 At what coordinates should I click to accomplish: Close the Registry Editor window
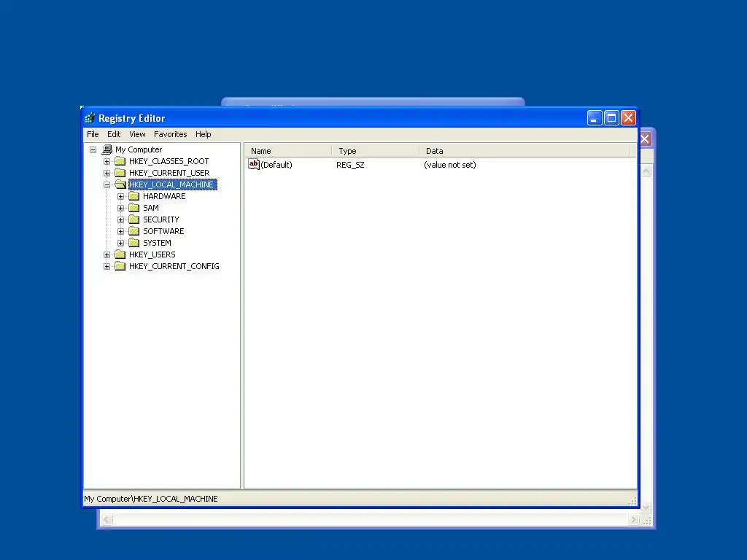point(628,117)
